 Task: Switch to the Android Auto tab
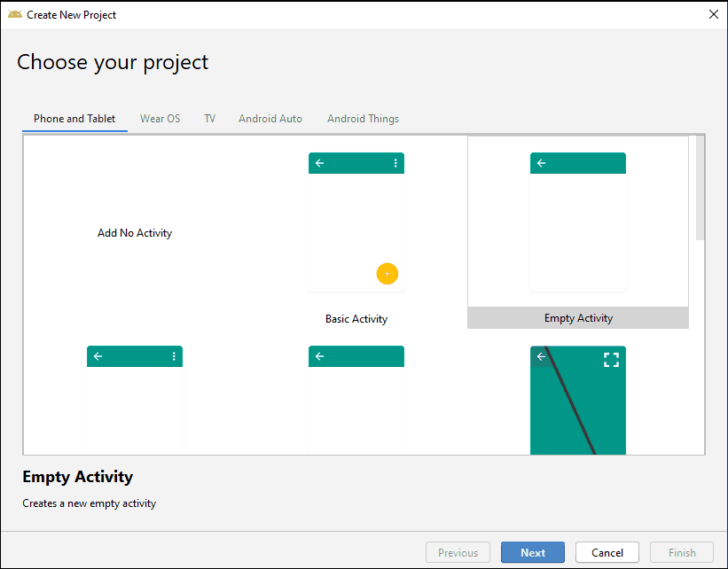pyautogui.click(x=270, y=119)
